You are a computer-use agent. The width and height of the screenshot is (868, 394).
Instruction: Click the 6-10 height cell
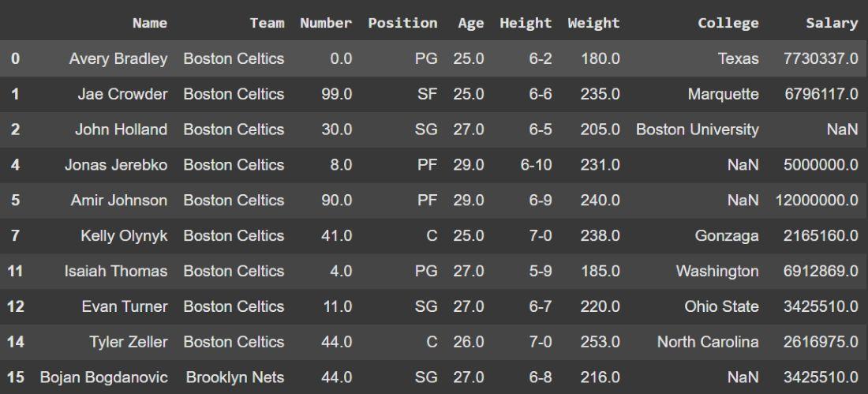pyautogui.click(x=536, y=165)
